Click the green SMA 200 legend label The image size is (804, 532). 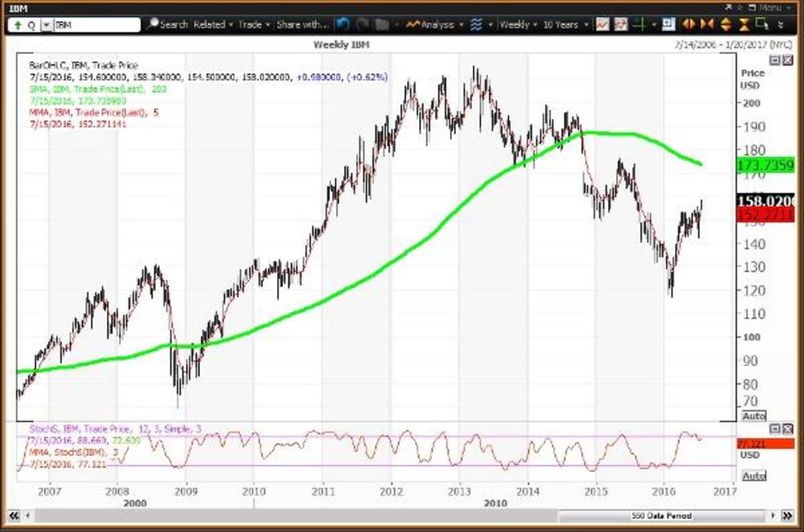tap(98, 88)
